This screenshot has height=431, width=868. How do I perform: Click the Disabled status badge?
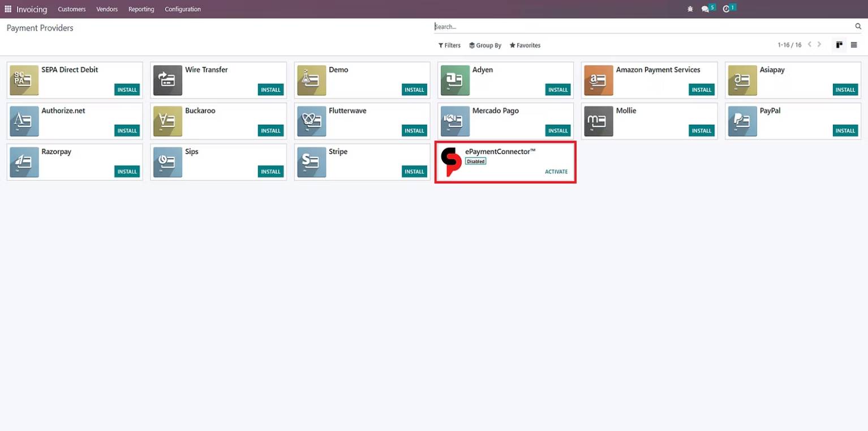click(x=476, y=161)
